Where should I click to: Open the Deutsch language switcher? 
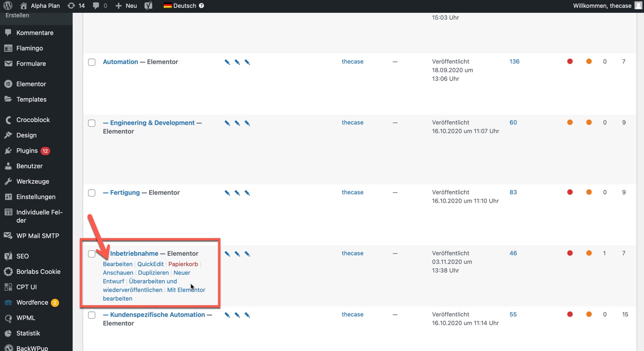tap(180, 6)
